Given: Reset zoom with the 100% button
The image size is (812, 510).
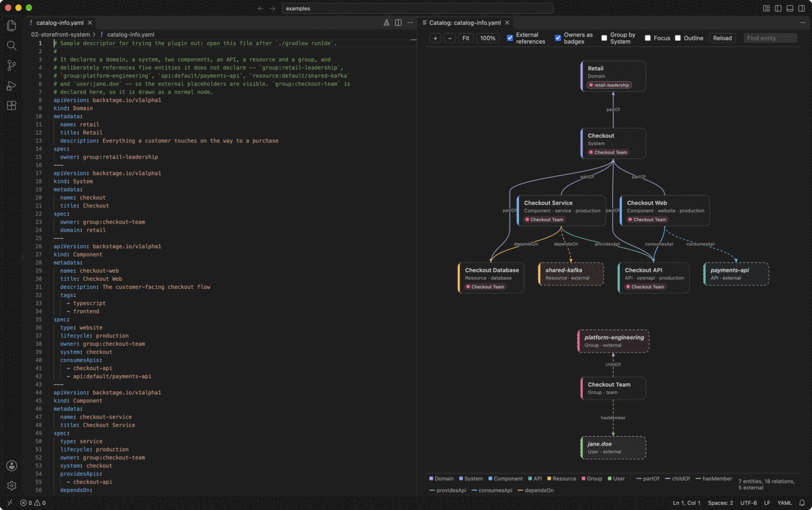Looking at the screenshot, I should pyautogui.click(x=488, y=38).
